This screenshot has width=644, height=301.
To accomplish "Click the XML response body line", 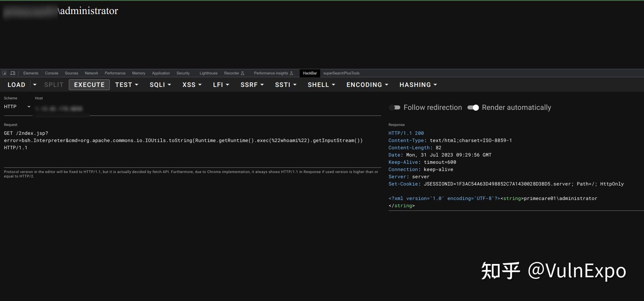I will [x=493, y=198].
